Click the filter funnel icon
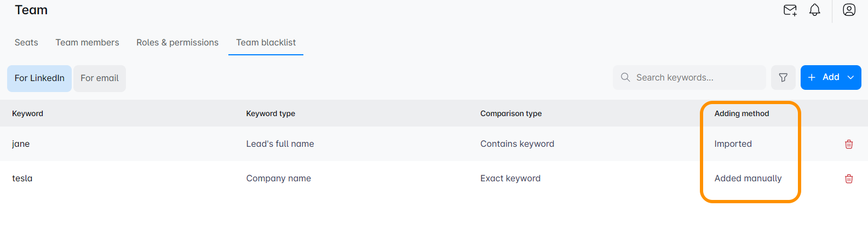868x235 pixels. click(x=783, y=78)
